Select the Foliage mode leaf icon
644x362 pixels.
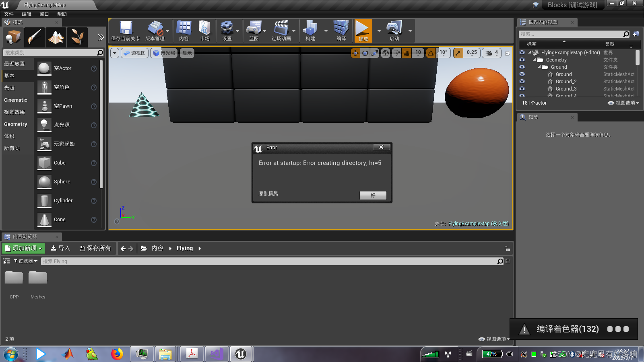[77, 37]
